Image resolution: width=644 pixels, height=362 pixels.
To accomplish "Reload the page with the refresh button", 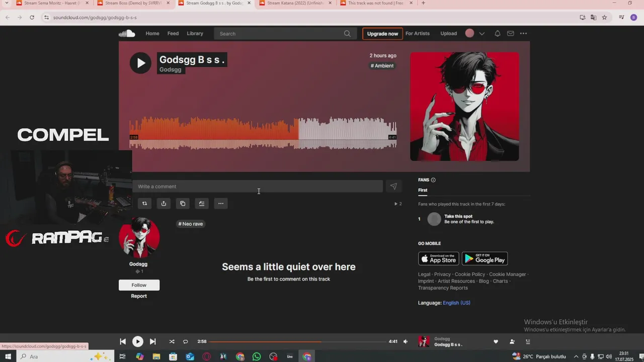I will pos(32,17).
